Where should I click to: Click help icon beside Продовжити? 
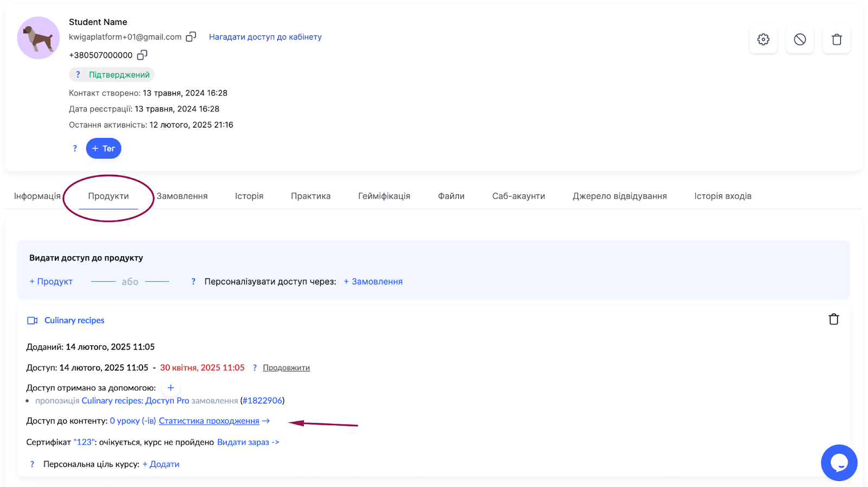pos(254,368)
